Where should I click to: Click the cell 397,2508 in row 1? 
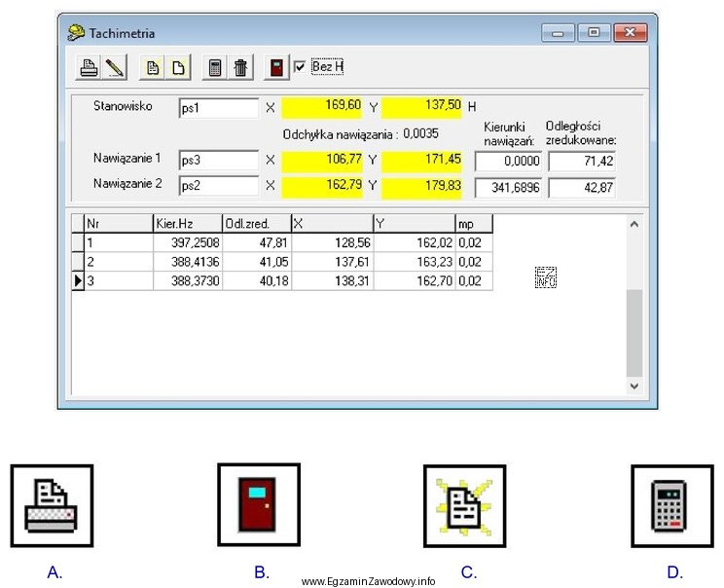coord(188,242)
